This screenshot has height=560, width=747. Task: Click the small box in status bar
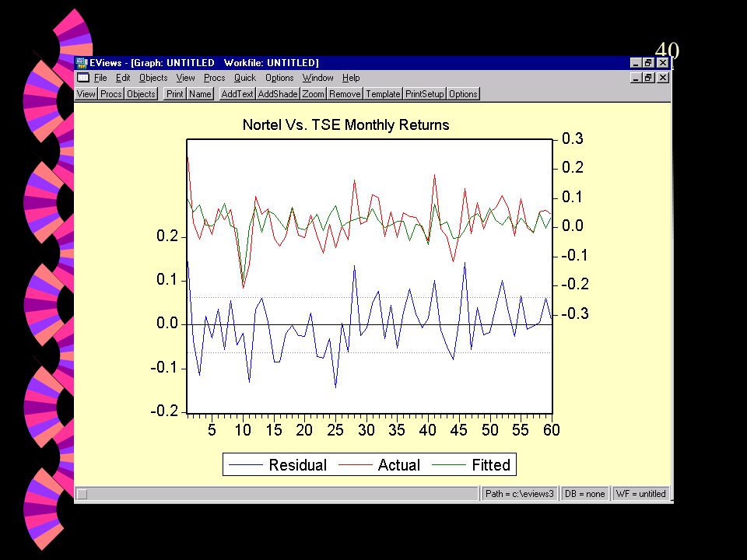click(x=82, y=495)
